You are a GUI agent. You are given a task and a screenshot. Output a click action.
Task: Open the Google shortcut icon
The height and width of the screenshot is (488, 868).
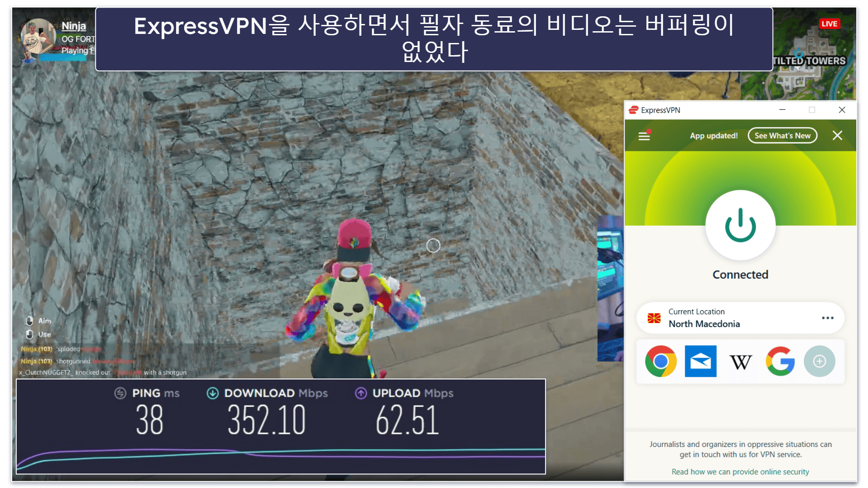pyautogui.click(x=780, y=361)
